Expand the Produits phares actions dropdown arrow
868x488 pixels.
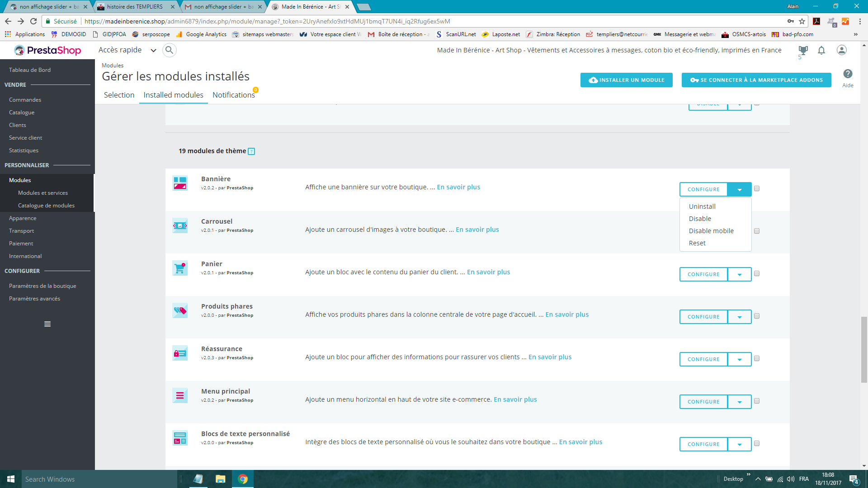[740, 317]
